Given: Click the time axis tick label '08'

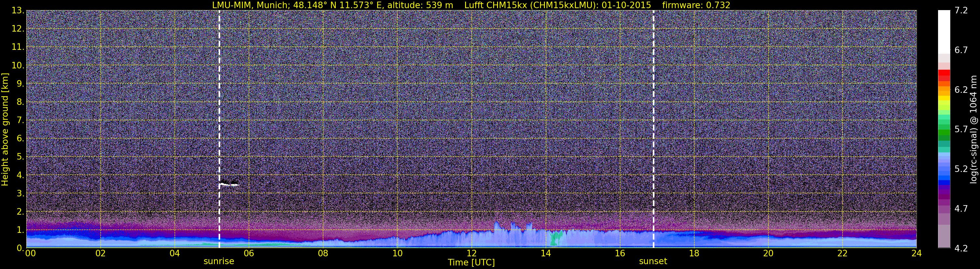Looking at the screenshot, I should pos(323,253).
